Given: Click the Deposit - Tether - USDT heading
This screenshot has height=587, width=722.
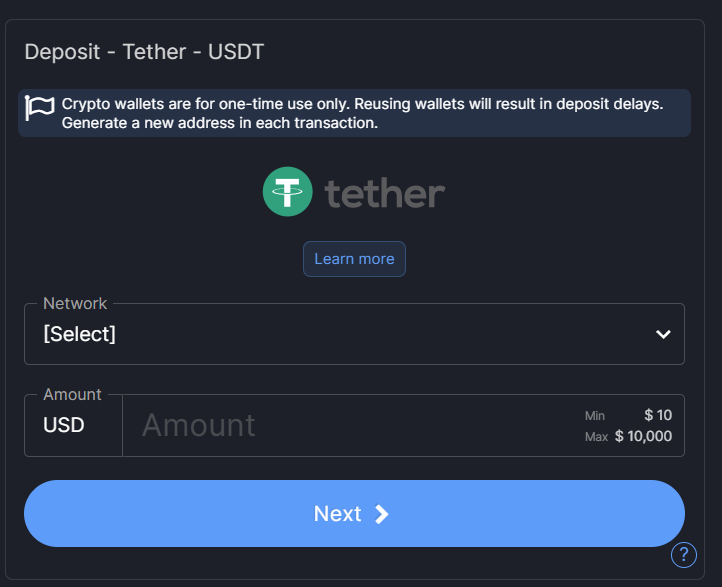Looking at the screenshot, I should [x=144, y=51].
